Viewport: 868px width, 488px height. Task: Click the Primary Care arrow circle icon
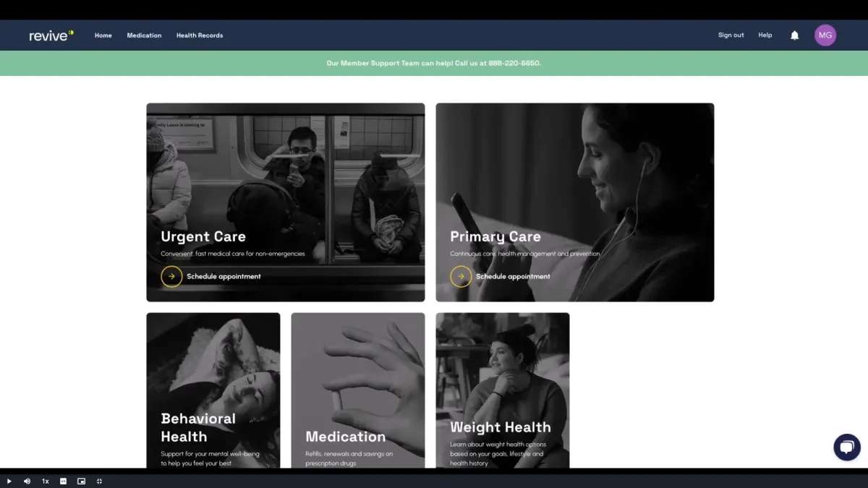click(461, 276)
